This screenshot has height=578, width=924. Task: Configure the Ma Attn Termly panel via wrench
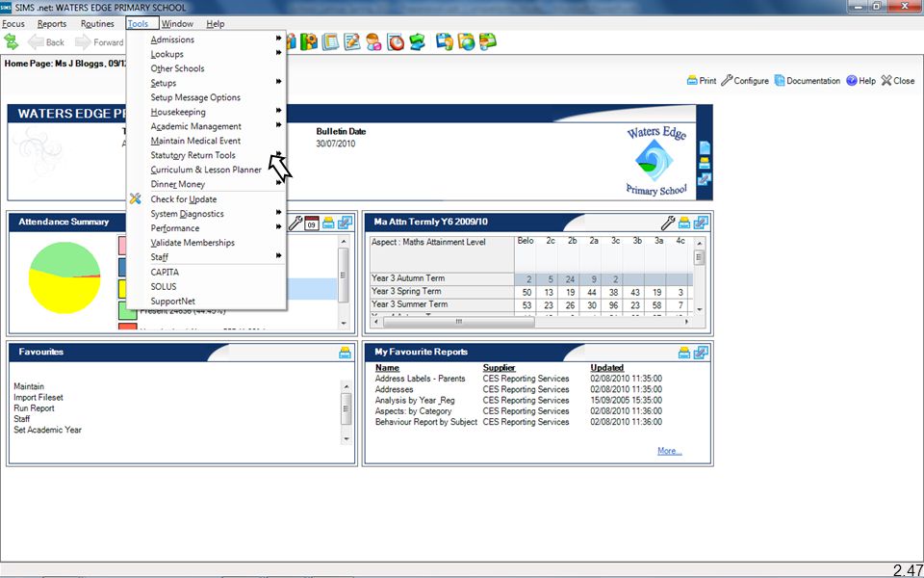[x=668, y=223]
